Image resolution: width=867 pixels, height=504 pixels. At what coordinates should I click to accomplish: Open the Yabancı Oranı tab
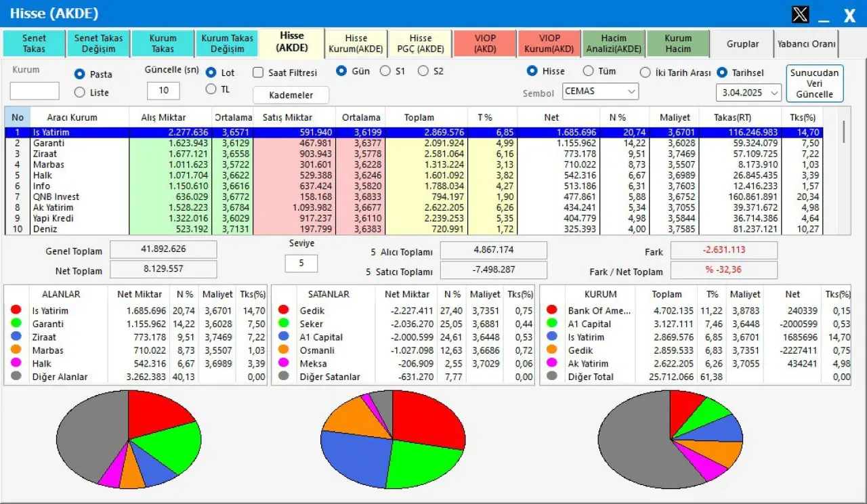click(x=806, y=44)
